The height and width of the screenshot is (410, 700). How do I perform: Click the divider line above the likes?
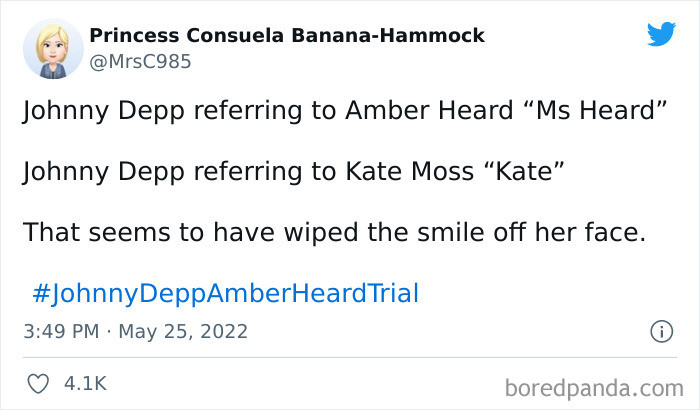(x=350, y=357)
